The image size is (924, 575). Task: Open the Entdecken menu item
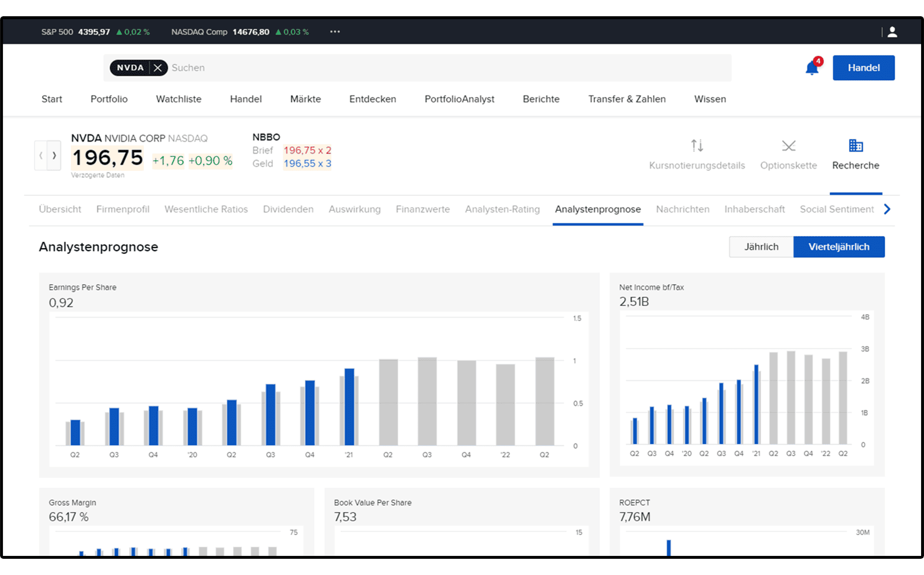coord(373,99)
